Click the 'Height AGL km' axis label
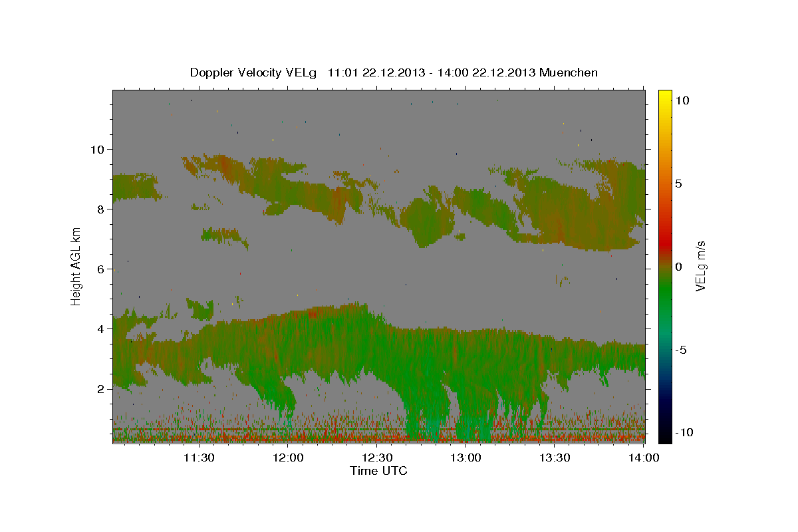The width and height of the screenshot is (798, 532). point(76,267)
